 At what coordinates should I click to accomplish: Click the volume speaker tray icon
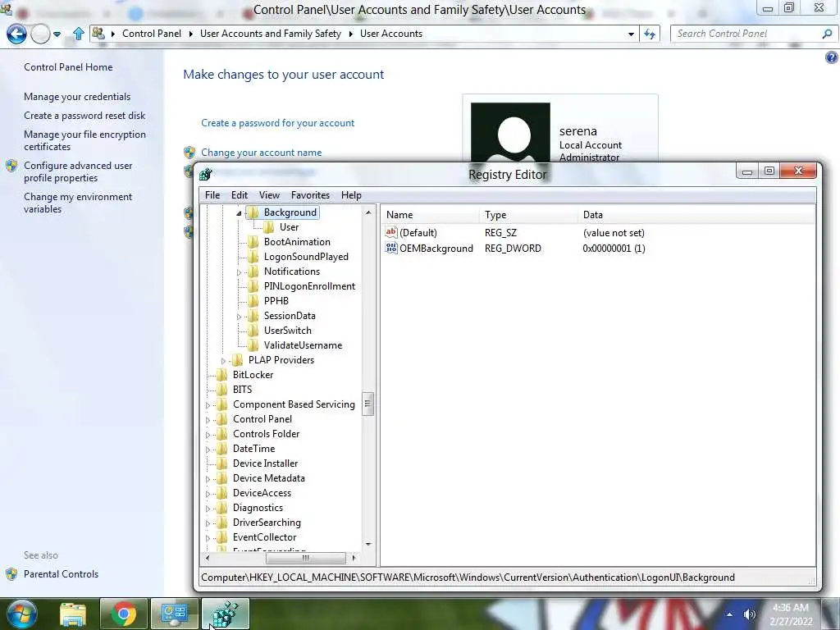pyautogui.click(x=749, y=614)
